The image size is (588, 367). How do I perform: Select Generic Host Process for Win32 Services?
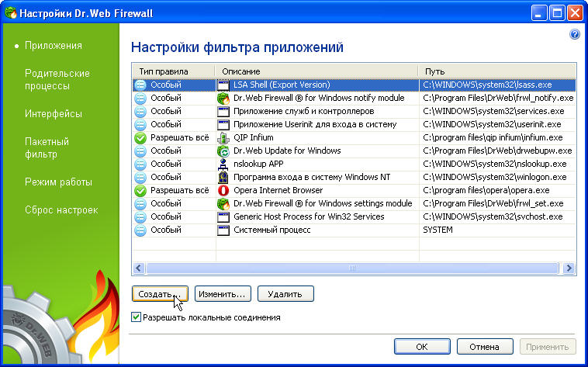point(309,217)
